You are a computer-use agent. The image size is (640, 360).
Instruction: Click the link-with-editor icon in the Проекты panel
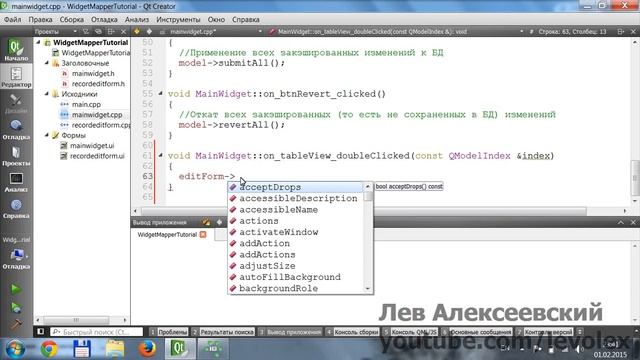click(98, 31)
